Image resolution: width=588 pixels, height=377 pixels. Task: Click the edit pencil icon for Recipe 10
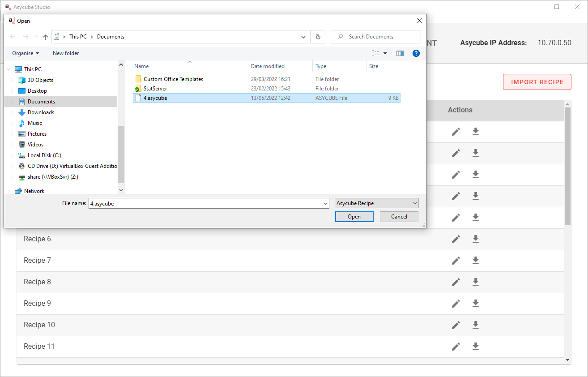pyautogui.click(x=456, y=325)
